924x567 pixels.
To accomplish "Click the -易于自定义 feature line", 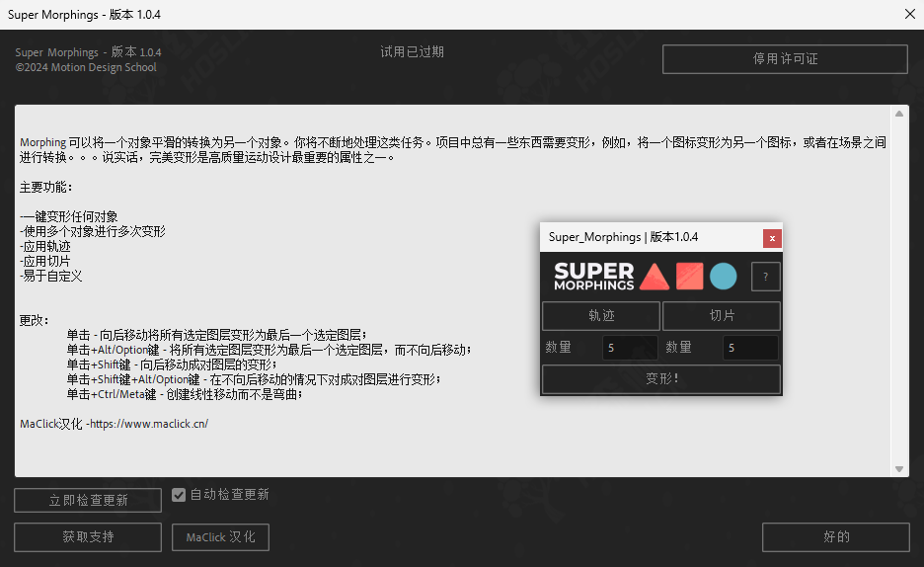I will tap(50, 276).
